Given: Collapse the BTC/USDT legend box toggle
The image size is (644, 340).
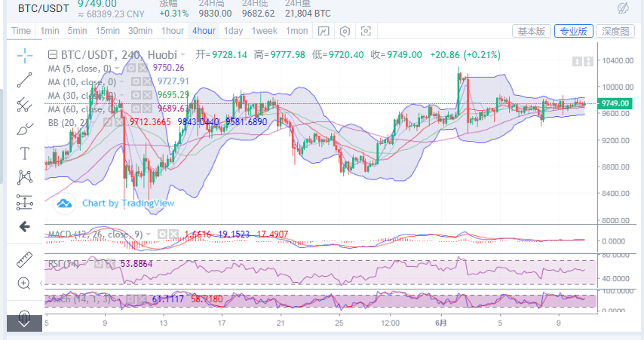Looking at the screenshot, I should (x=52, y=54).
